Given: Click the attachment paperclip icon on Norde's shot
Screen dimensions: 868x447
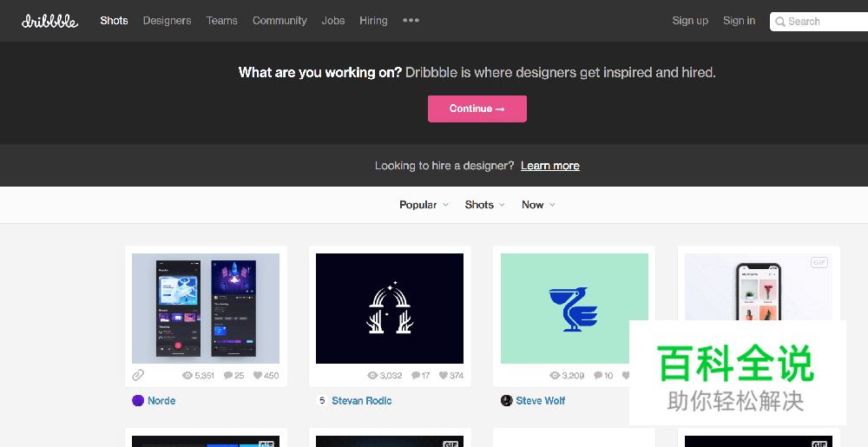Looking at the screenshot, I should click(138, 375).
